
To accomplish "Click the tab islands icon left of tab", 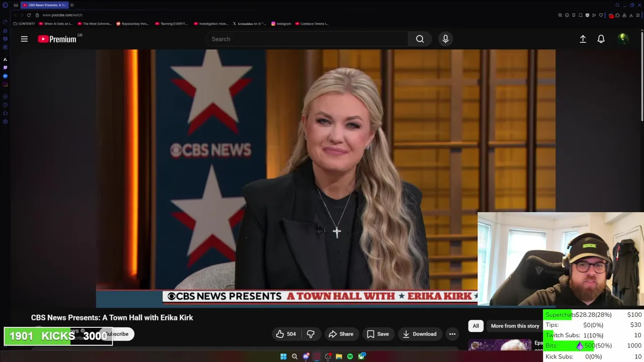I will point(16,5).
